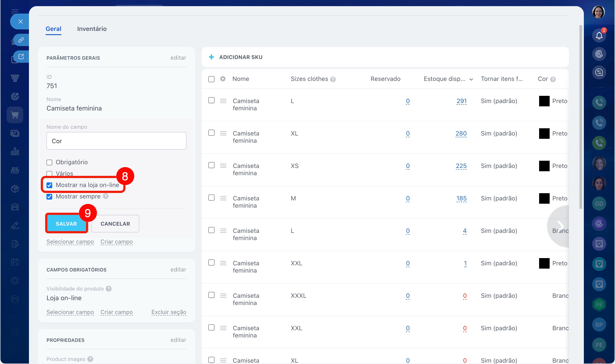Click the grid settings gear icon
This screenshot has height=364, width=615.
click(222, 79)
